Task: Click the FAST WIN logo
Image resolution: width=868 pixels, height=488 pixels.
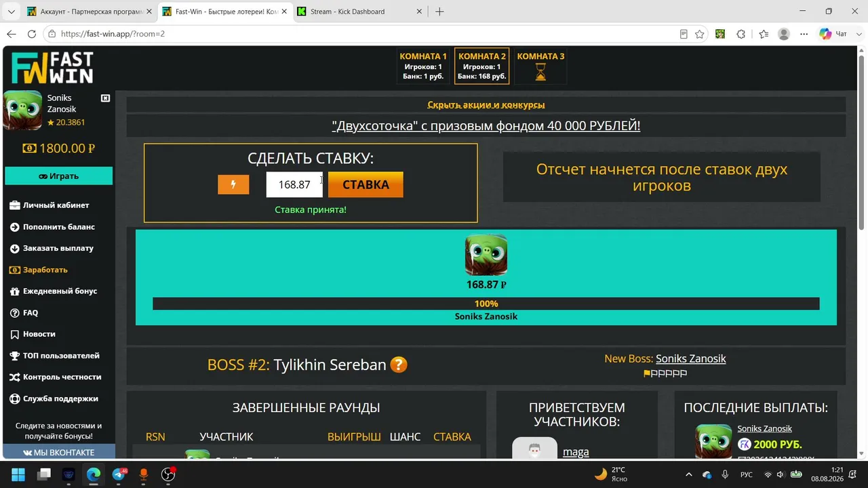Action: point(52,68)
